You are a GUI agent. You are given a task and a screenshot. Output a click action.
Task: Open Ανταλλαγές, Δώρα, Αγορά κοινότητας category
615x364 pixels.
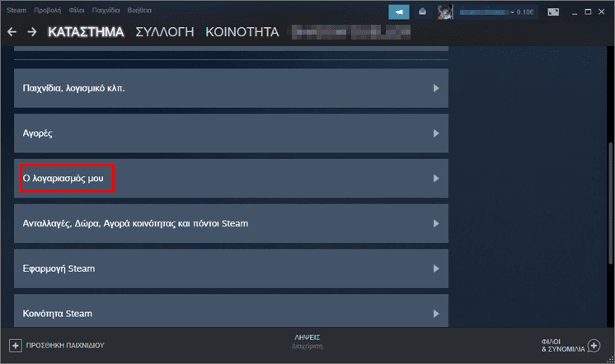(x=231, y=223)
